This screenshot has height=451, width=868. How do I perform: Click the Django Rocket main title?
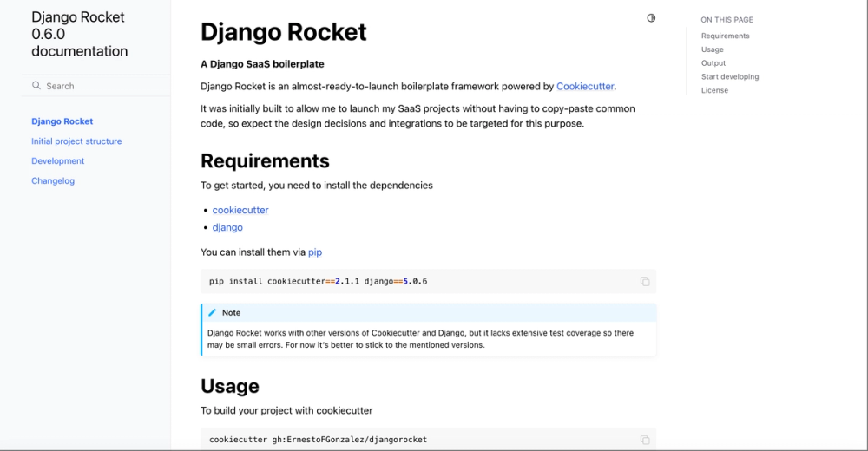pos(284,31)
